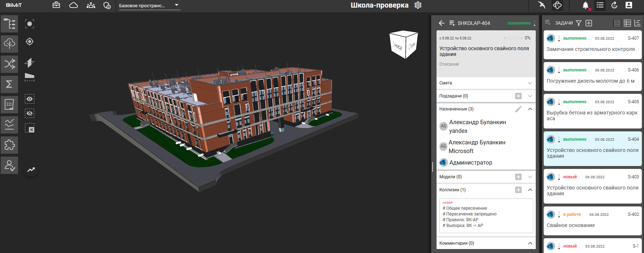Open project settings gear next to title
The height and width of the screenshot is (253, 644).
(x=418, y=5)
